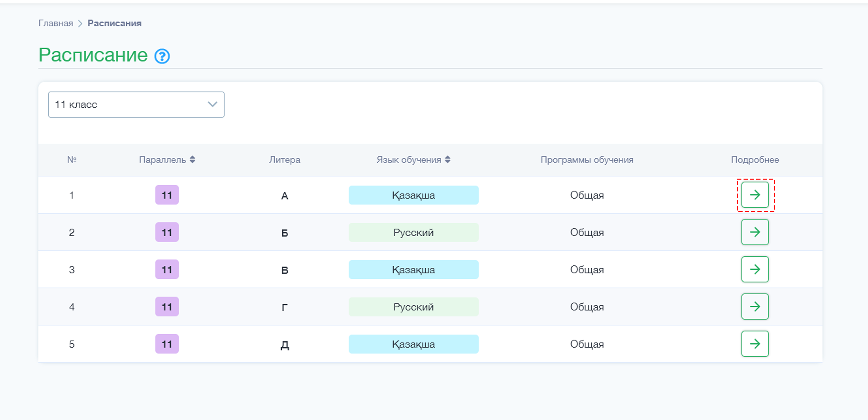Viewport: 868px width, 420px height.
Task: Sort by Параллель column arrows
Action: tap(192, 159)
